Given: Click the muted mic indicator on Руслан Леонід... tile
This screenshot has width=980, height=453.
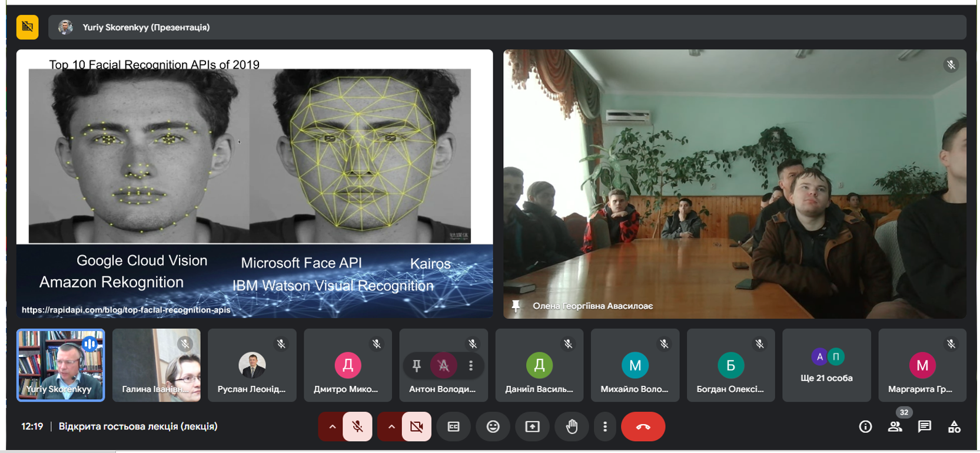Looking at the screenshot, I should point(281,344).
